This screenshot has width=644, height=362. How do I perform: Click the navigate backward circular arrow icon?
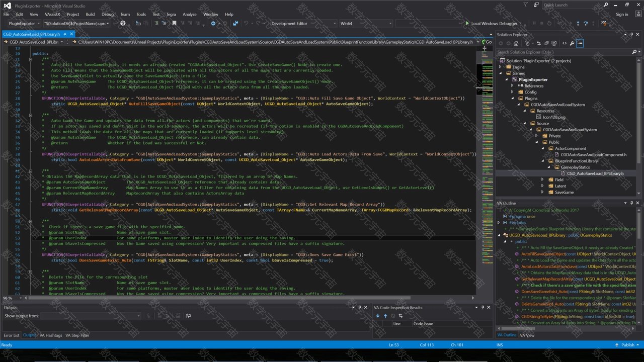(x=213, y=24)
